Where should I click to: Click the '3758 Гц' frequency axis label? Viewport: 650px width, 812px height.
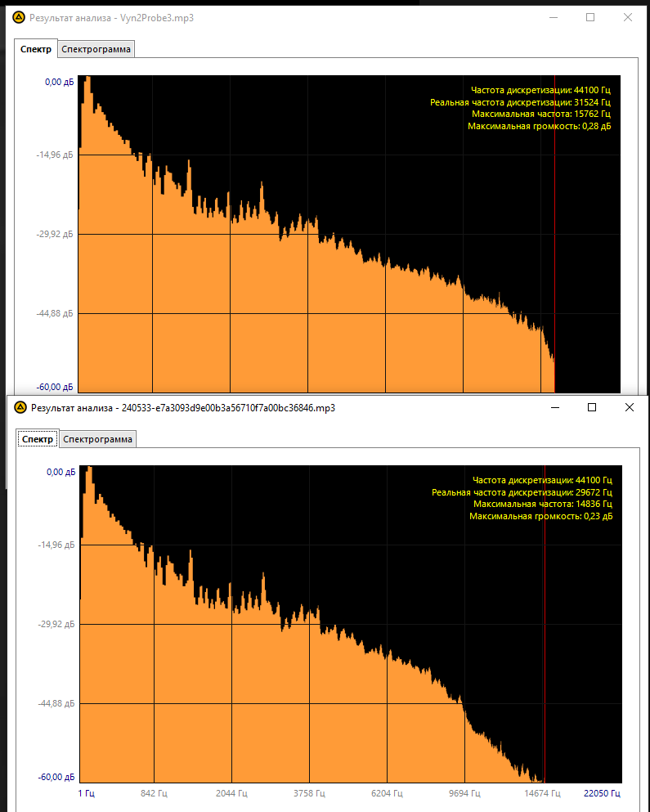(x=309, y=793)
